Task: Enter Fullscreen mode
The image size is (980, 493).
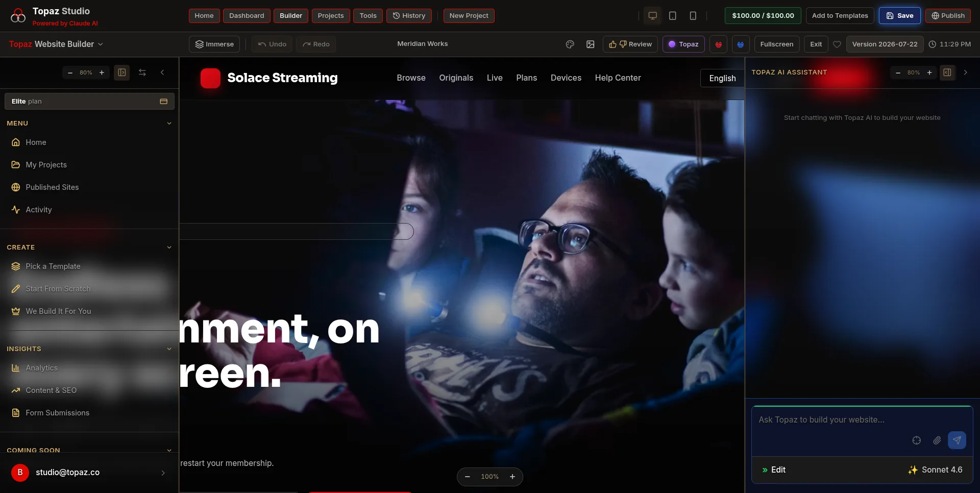Action: 776,44
